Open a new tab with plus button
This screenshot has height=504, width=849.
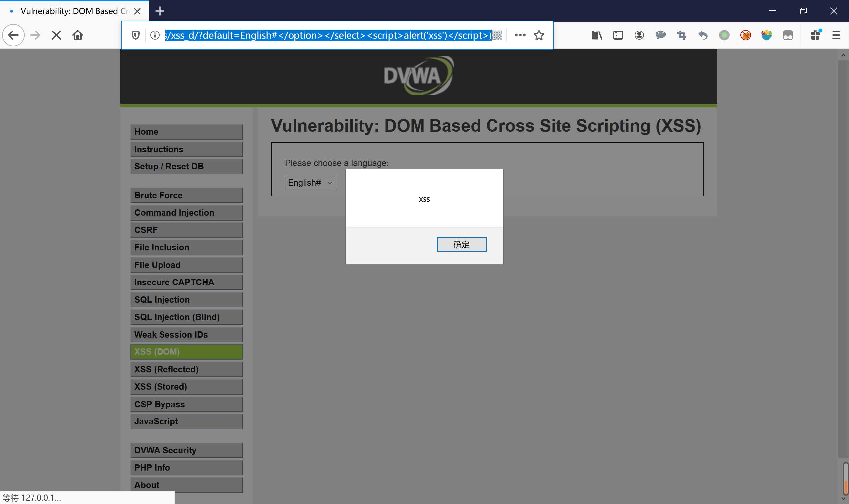(160, 11)
